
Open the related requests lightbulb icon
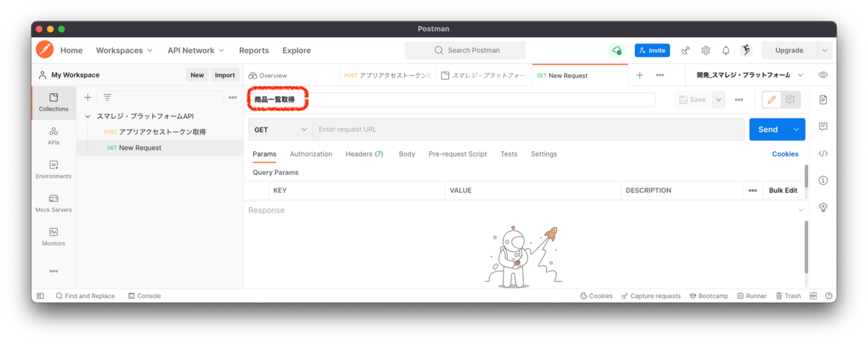click(x=823, y=207)
